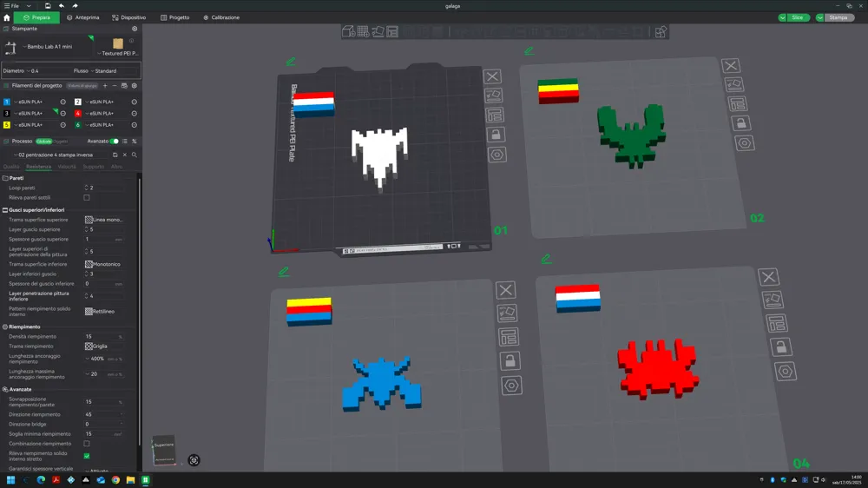Open printer settings gear in Stampante header
This screenshot has height=488, width=868.
pos(135,29)
